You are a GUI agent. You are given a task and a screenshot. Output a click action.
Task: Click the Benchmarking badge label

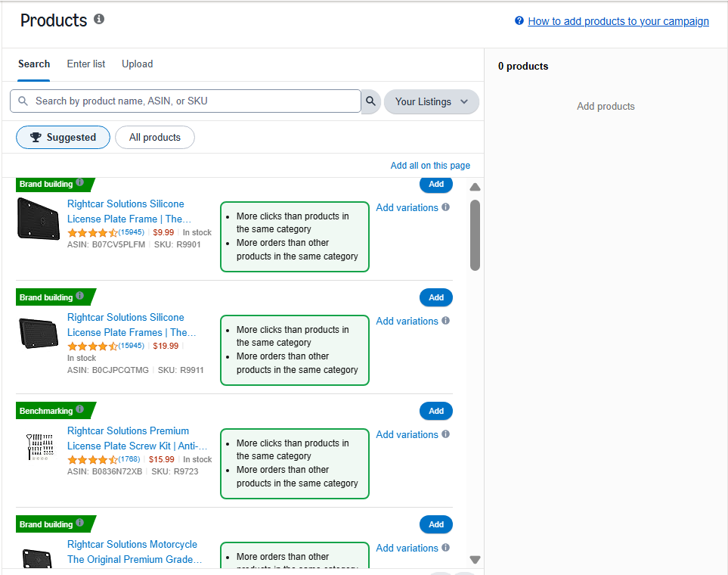coord(46,411)
